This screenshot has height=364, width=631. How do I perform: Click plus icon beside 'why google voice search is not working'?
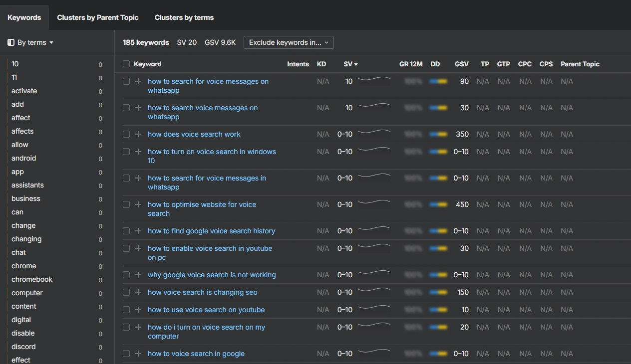pyautogui.click(x=138, y=275)
